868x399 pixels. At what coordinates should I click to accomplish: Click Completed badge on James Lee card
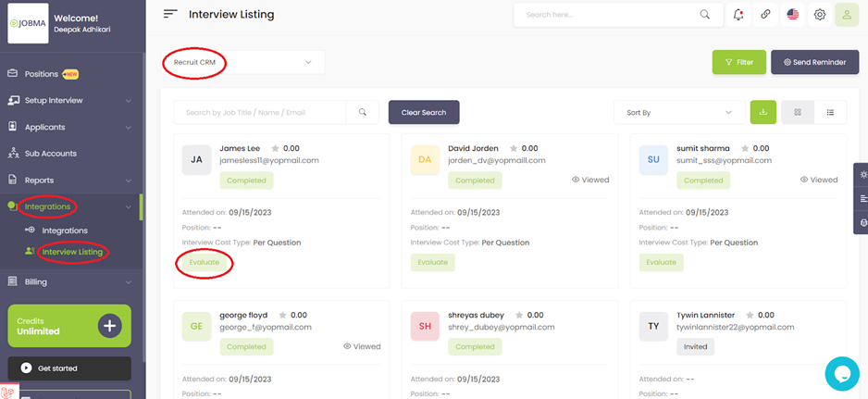tap(246, 181)
